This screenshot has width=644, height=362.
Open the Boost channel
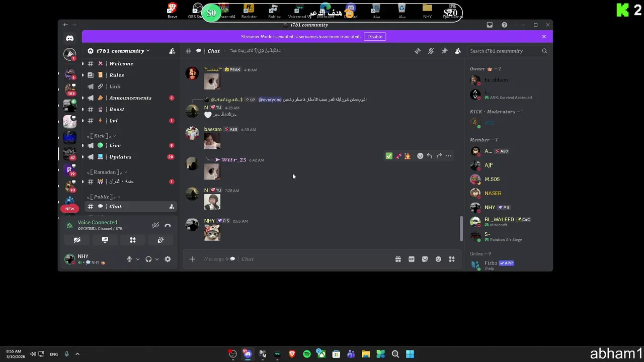coord(130,109)
